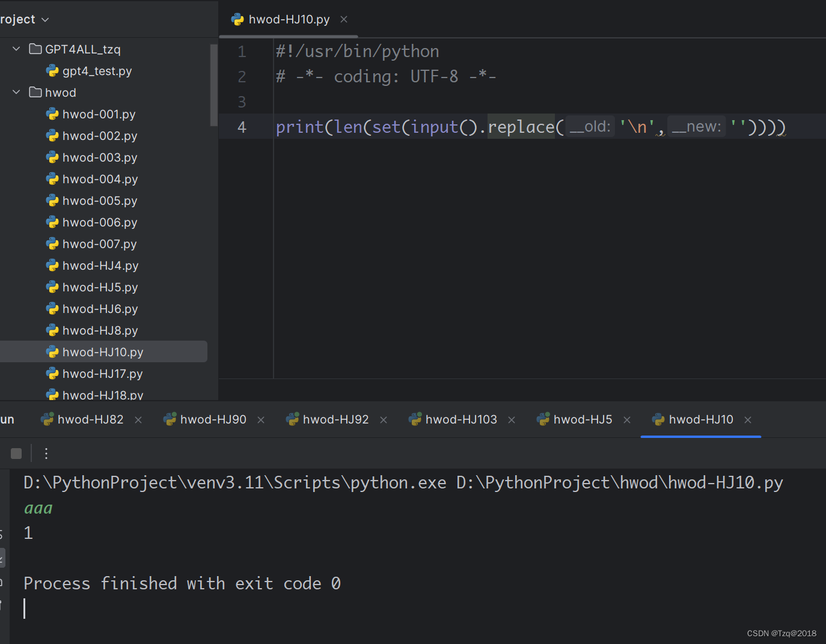Collapse the hwod folder

16,92
